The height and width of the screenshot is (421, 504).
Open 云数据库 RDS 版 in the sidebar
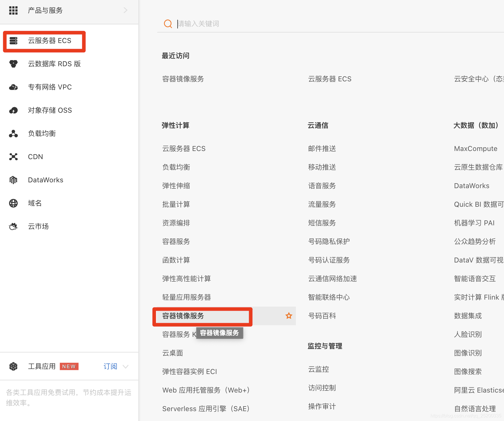(x=54, y=64)
